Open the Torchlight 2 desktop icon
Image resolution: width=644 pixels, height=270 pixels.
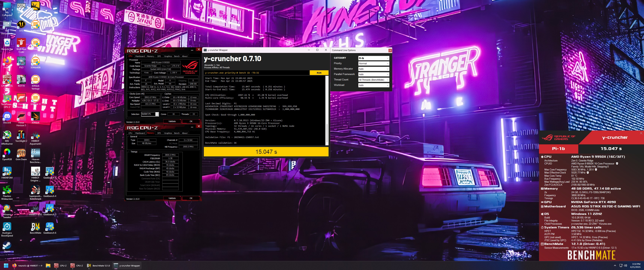coord(21,136)
